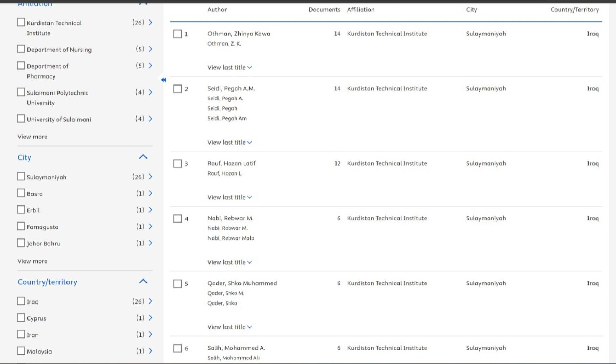
Task: Collapse the Country/territory filter section
Action: [x=143, y=281]
